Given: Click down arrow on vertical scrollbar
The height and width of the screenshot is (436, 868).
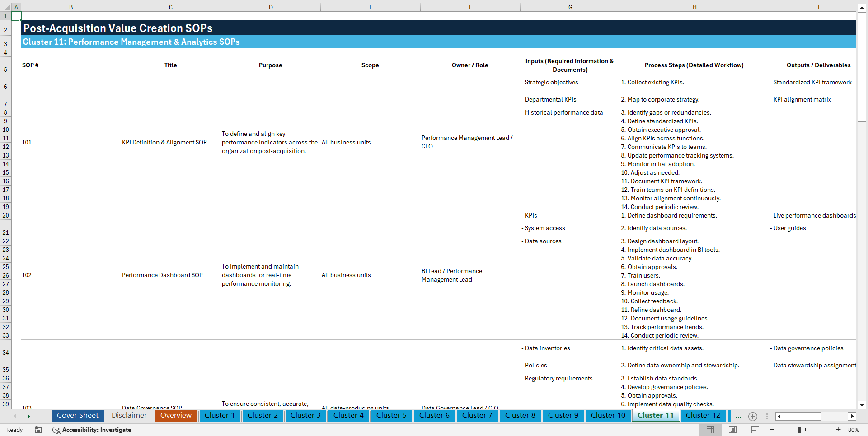Looking at the screenshot, I should point(862,405).
